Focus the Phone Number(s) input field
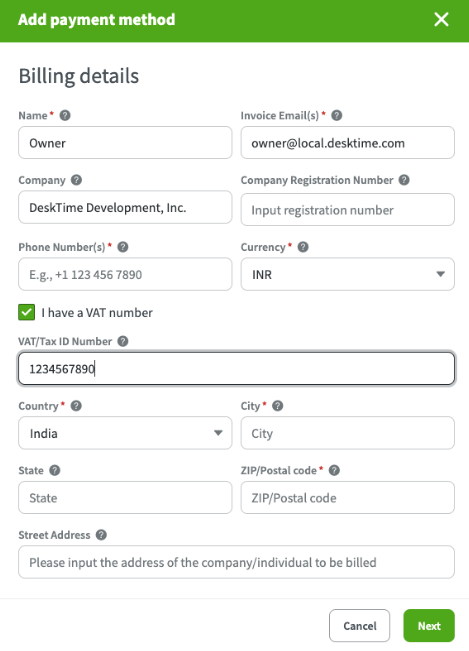The image size is (469, 651). coord(125,274)
